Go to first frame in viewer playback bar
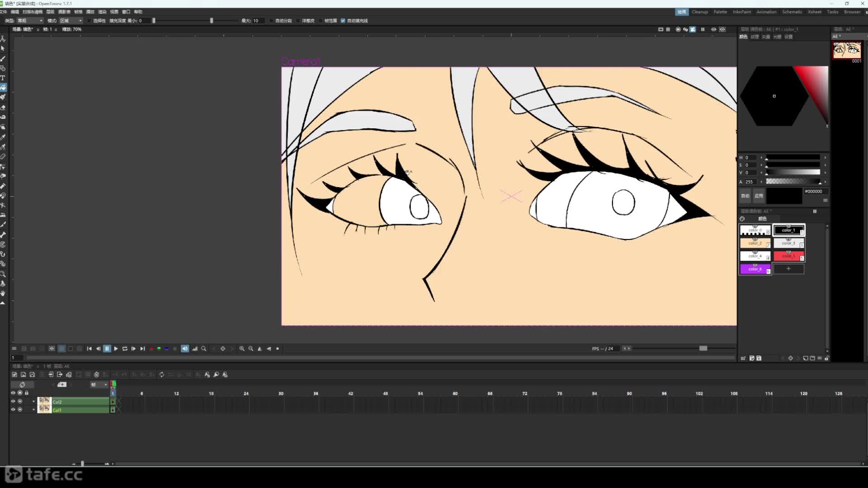 coord(89,348)
